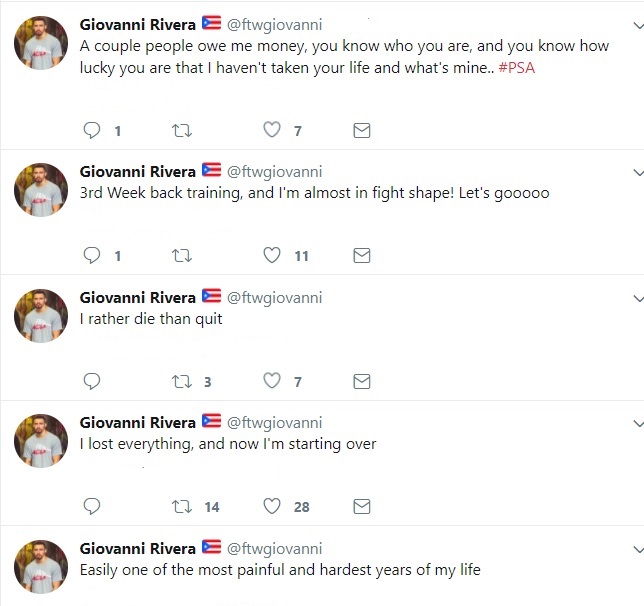Retweet the #PSA tweet
The width and height of the screenshot is (644, 606).
[182, 131]
